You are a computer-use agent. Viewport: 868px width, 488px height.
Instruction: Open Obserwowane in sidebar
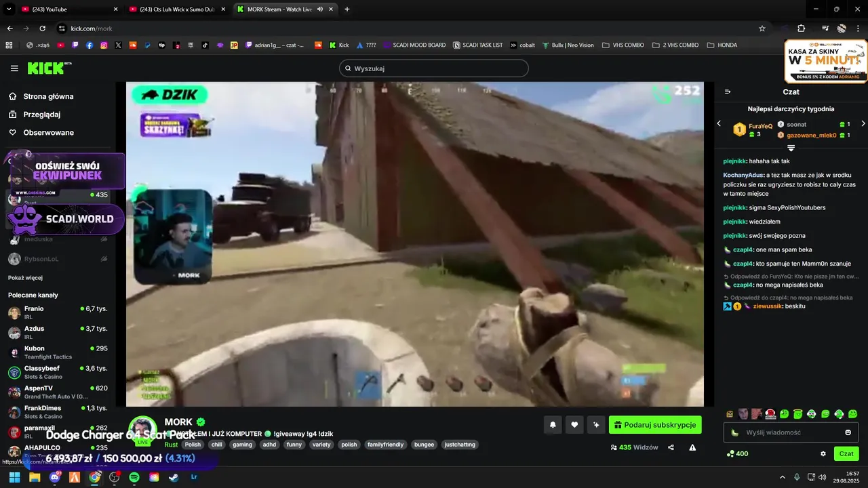coord(48,133)
